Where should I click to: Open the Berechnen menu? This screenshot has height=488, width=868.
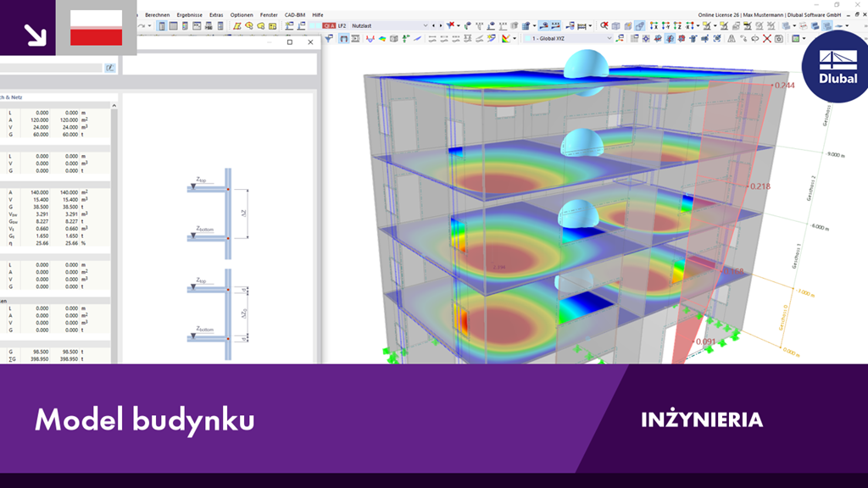(x=157, y=15)
